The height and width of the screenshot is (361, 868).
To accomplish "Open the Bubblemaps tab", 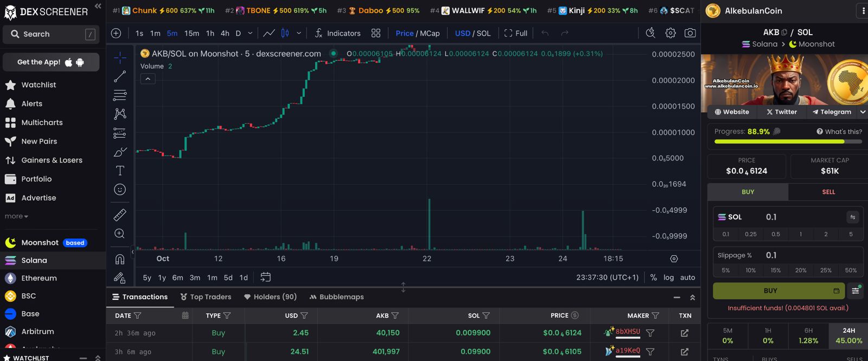I will pos(336,297).
